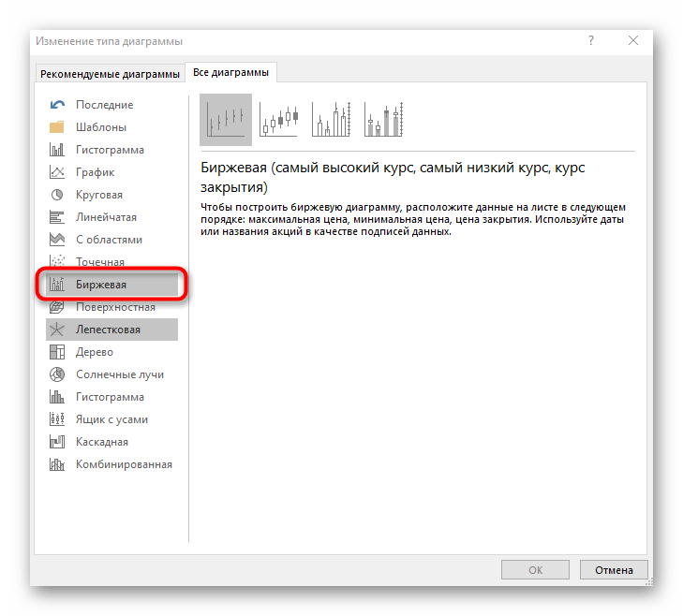The height and width of the screenshot is (616, 683).
Task: Select the Последние recent charts icon
Action: point(57,105)
